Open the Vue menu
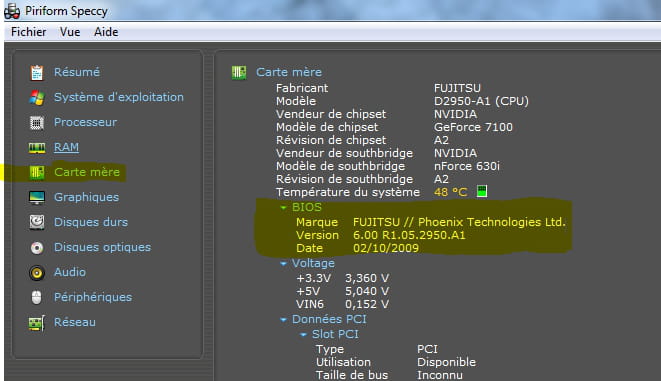Viewport: 661px width, 381px height. [70, 32]
